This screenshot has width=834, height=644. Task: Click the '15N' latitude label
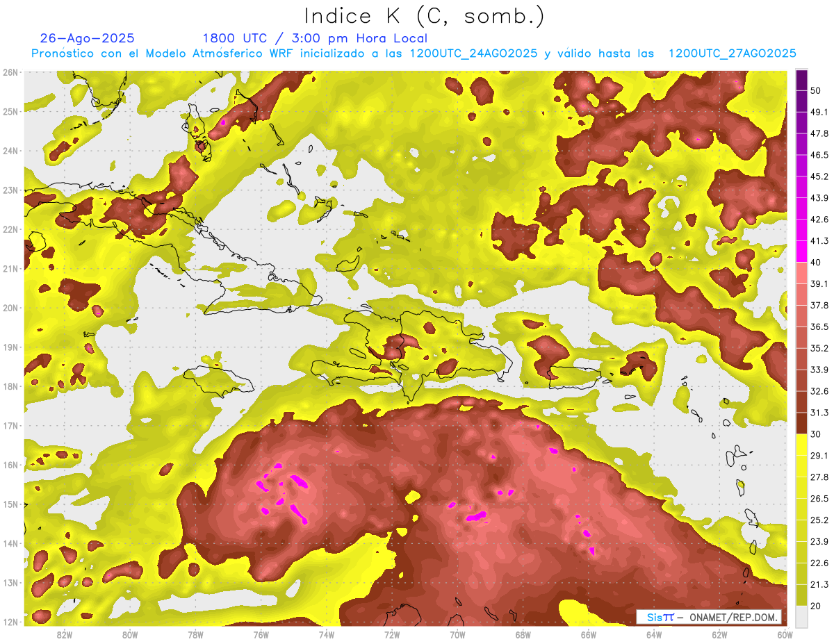point(10,504)
